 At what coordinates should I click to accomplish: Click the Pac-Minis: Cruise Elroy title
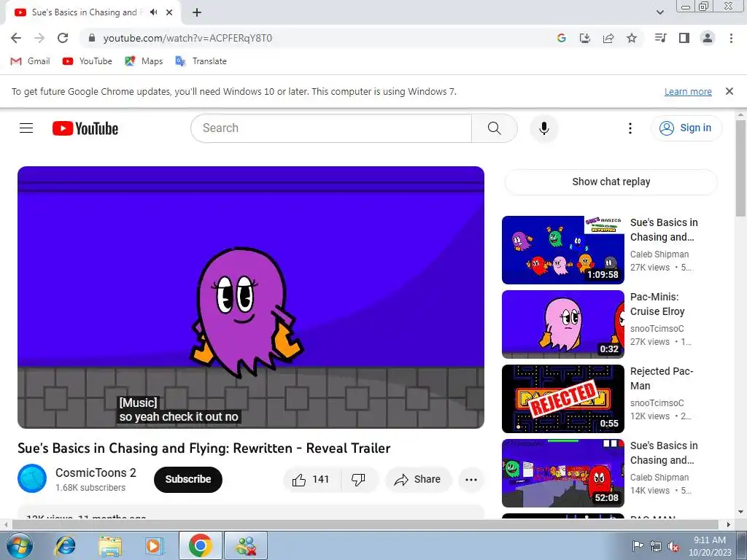coord(657,304)
